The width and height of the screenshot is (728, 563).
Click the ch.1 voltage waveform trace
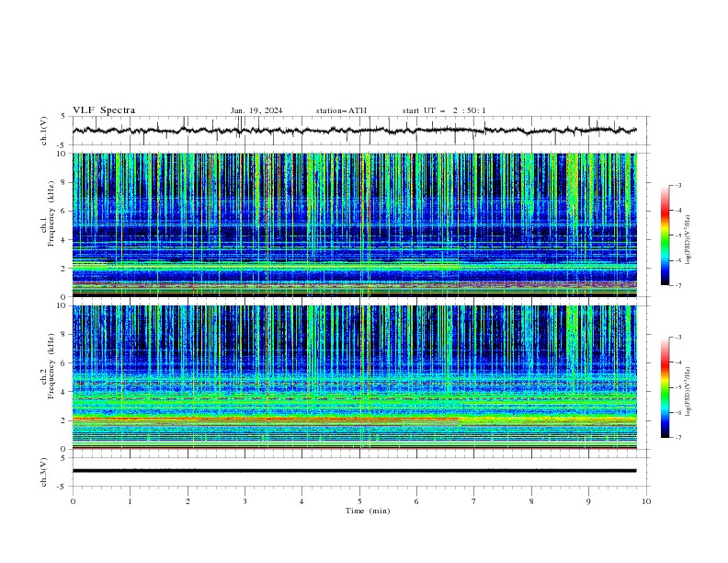354,131
